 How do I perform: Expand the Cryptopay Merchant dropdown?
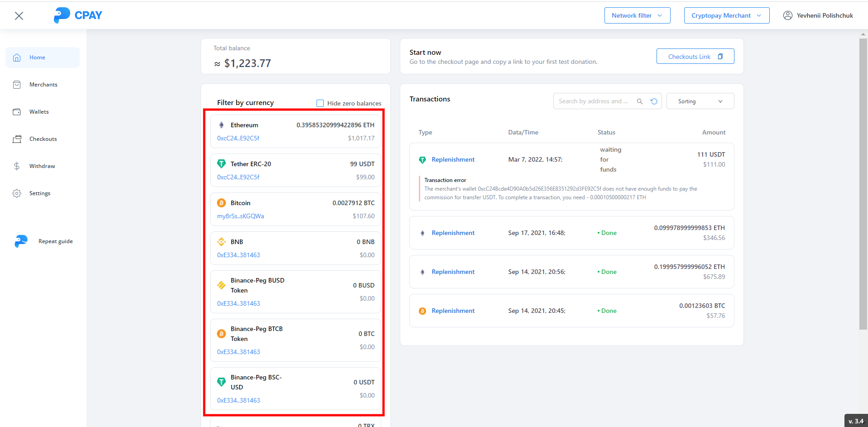pyautogui.click(x=726, y=15)
